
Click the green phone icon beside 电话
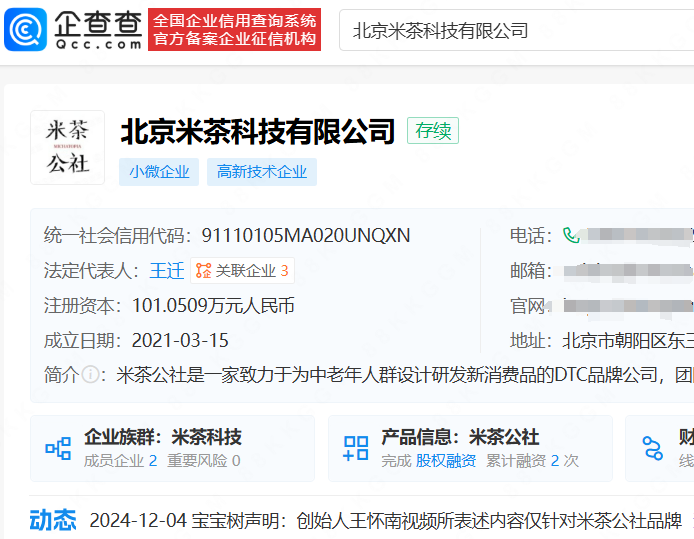[571, 235]
